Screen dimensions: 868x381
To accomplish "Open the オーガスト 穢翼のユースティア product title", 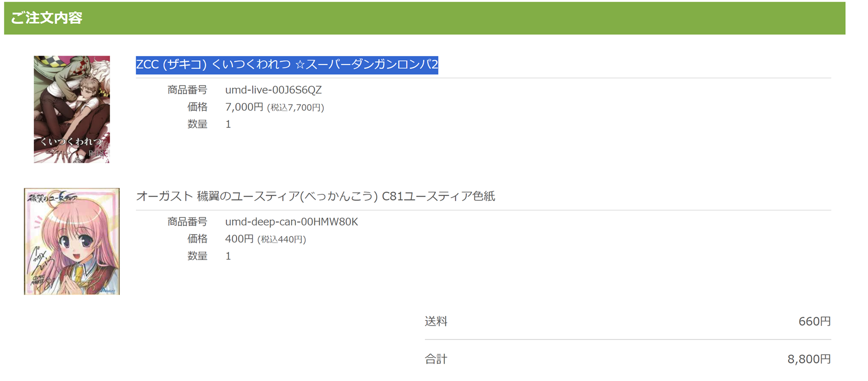I will [x=315, y=196].
